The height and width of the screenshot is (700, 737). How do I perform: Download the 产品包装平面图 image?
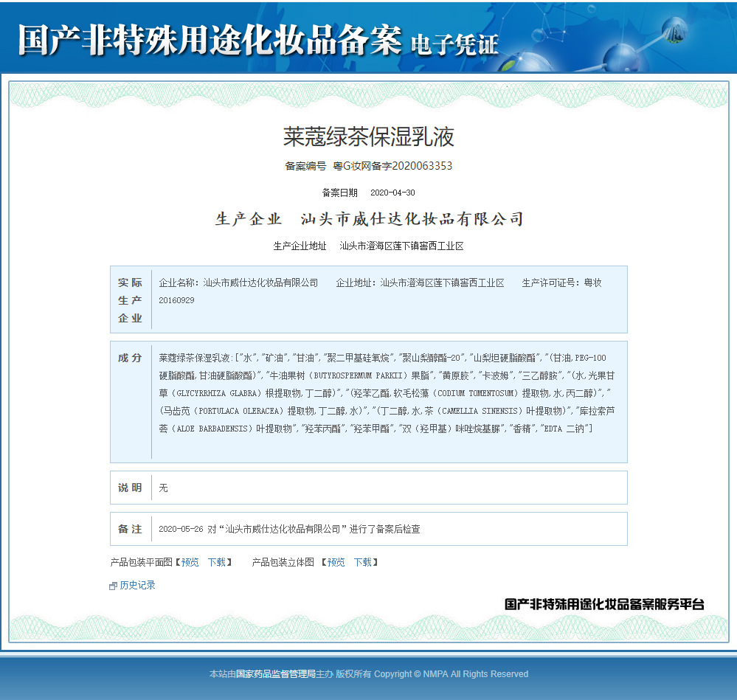[x=217, y=562]
